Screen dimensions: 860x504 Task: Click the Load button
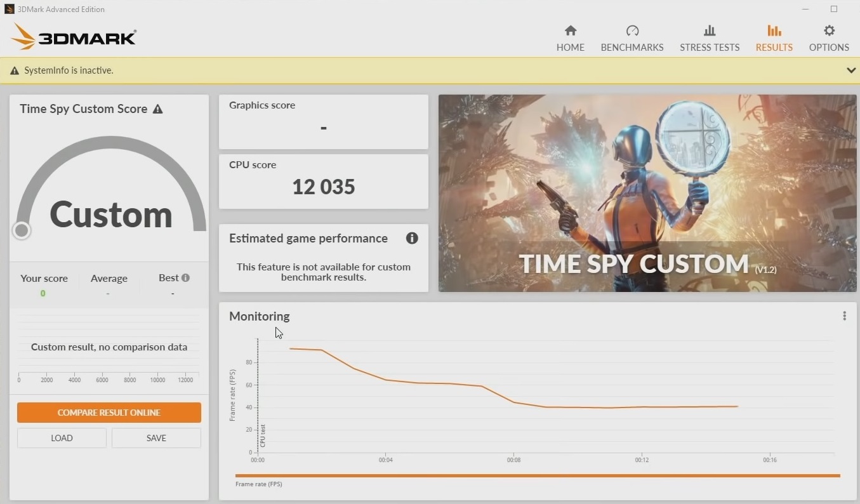(x=62, y=438)
